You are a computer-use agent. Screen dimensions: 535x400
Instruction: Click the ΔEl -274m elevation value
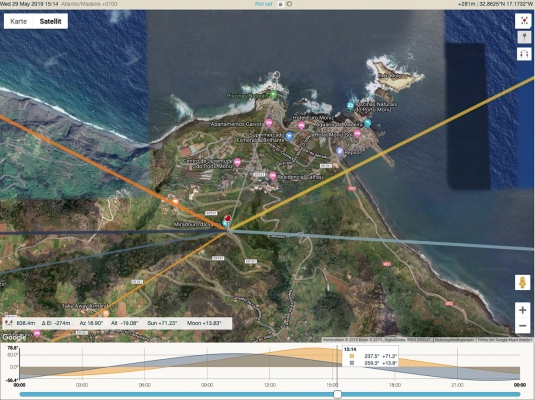pyautogui.click(x=56, y=323)
